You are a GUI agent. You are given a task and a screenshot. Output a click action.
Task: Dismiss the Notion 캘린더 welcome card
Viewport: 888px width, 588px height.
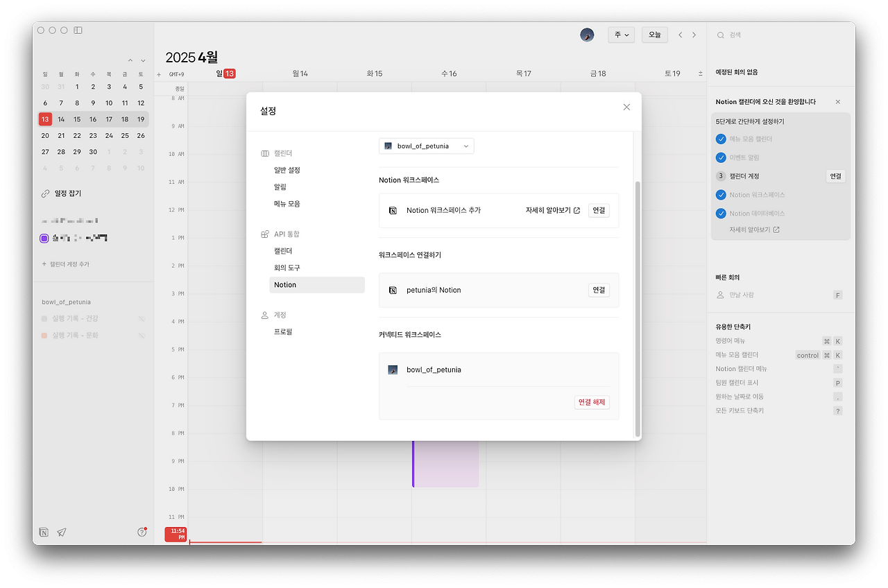tap(837, 102)
